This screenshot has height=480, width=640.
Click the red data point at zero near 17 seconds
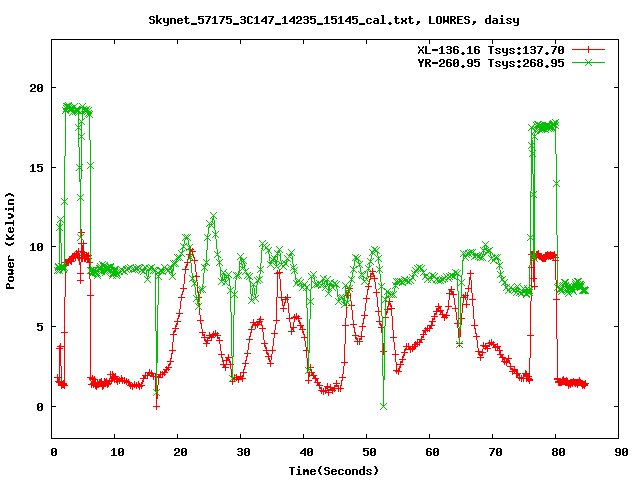coord(156,407)
